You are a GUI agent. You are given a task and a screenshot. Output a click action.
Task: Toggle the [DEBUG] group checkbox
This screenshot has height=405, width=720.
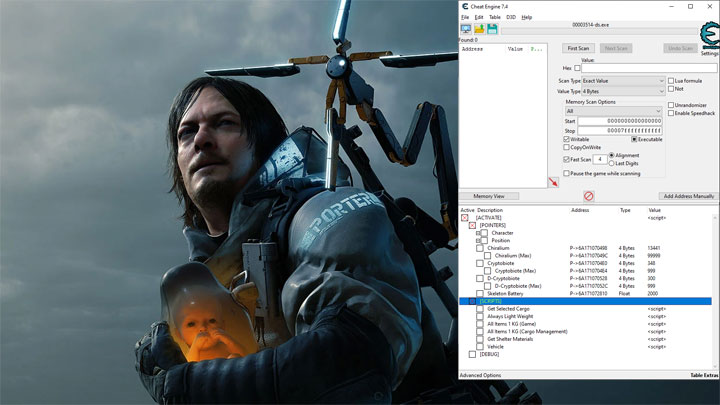(472, 354)
